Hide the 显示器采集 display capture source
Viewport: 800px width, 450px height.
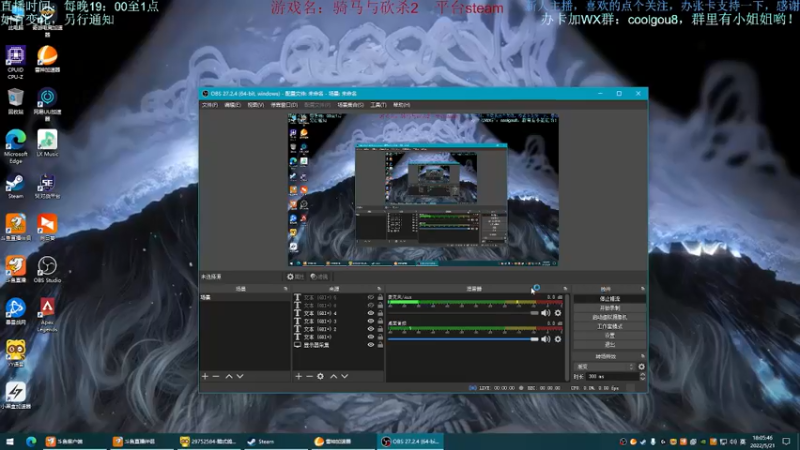(x=370, y=345)
